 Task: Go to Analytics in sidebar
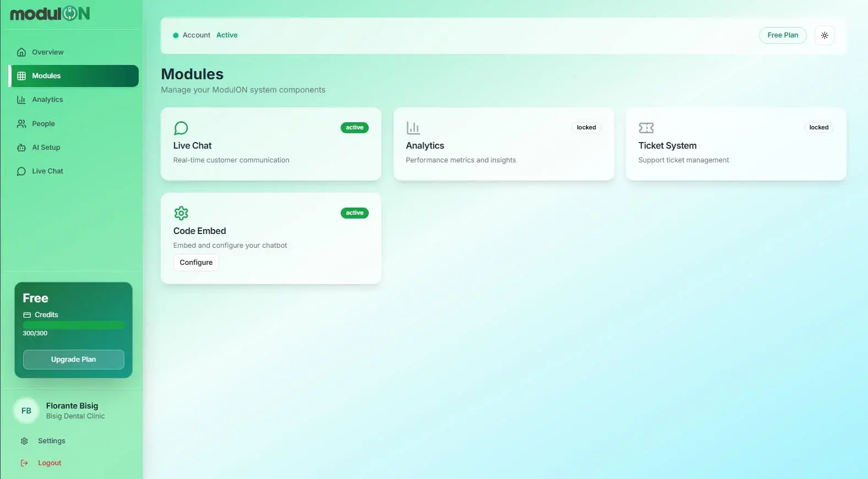pos(74,100)
